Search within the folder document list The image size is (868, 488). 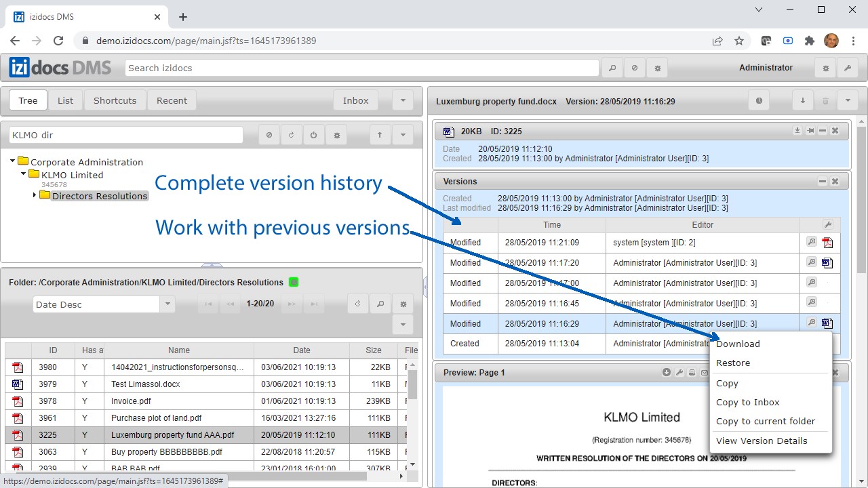coord(380,304)
